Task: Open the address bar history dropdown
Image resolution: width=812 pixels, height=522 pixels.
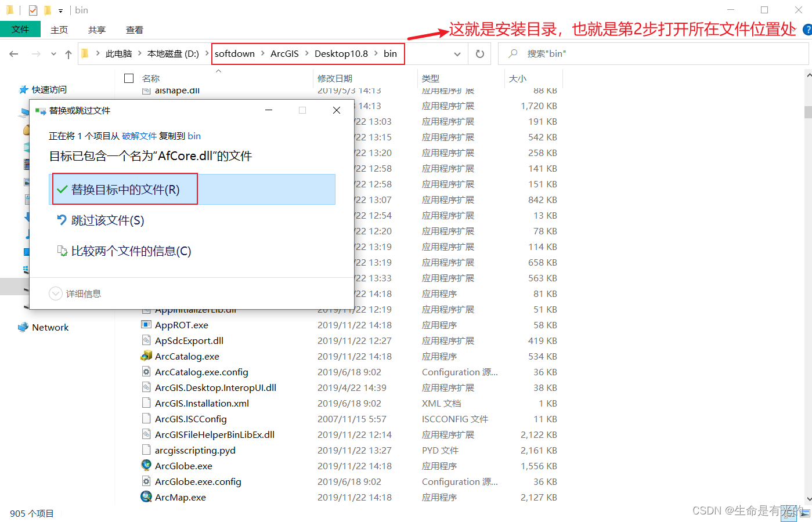Action: coord(457,54)
